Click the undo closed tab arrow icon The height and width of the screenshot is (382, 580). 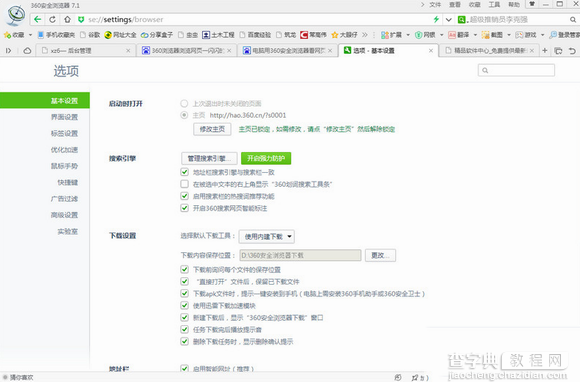click(x=572, y=51)
